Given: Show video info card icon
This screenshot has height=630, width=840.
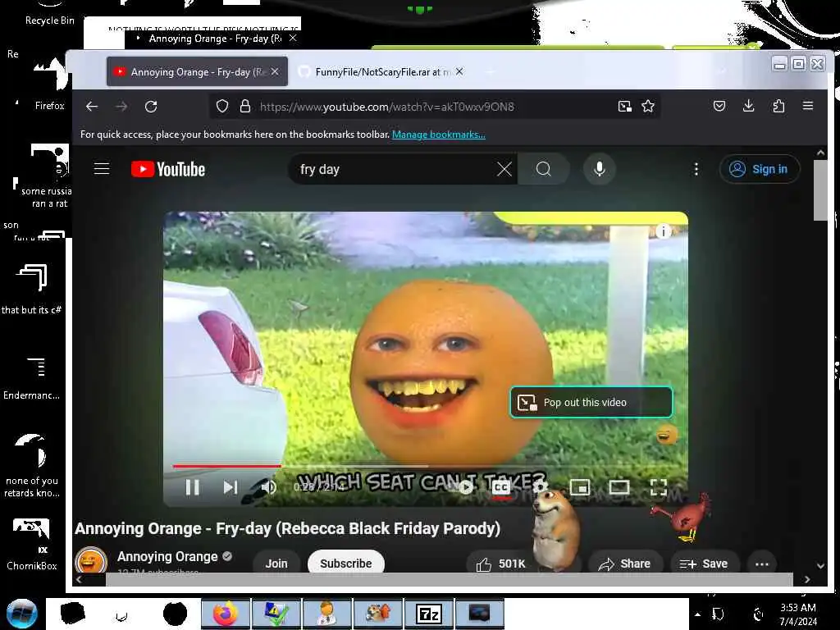Looking at the screenshot, I should point(663,231).
